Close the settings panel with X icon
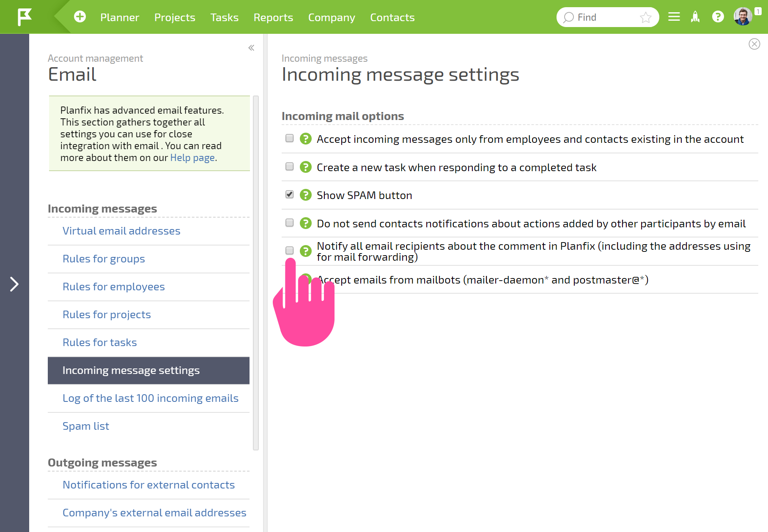Screen dimensions: 768x532 point(754,44)
